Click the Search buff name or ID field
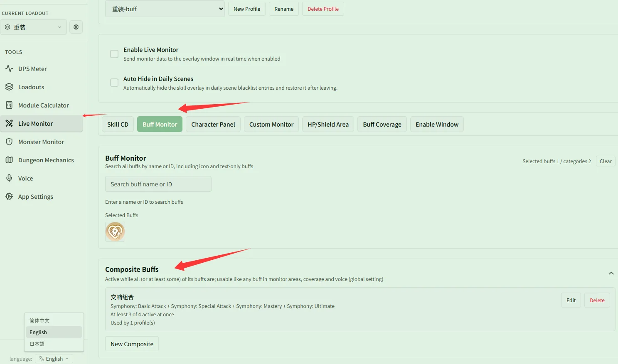Viewport: 618px width, 364px height. point(158,184)
